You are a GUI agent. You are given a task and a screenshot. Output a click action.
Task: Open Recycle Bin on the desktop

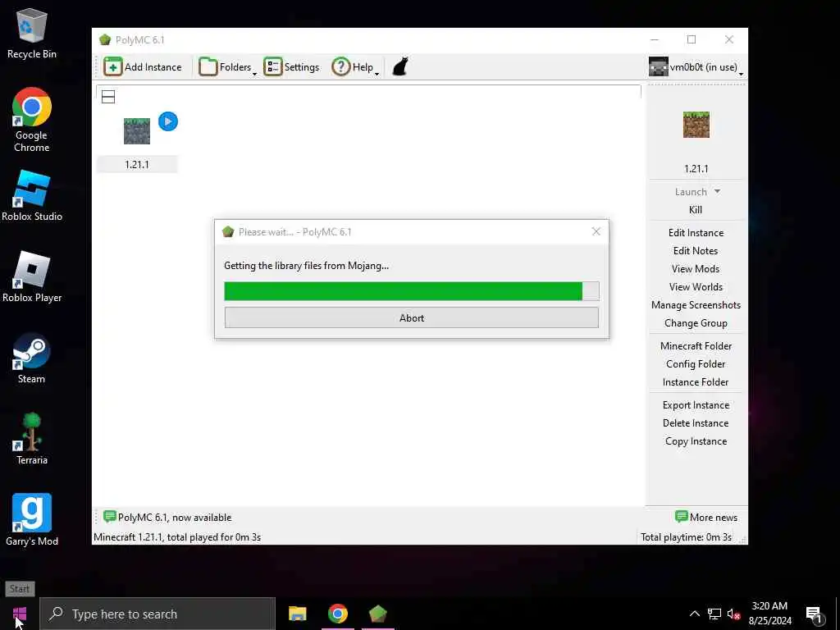[32, 34]
